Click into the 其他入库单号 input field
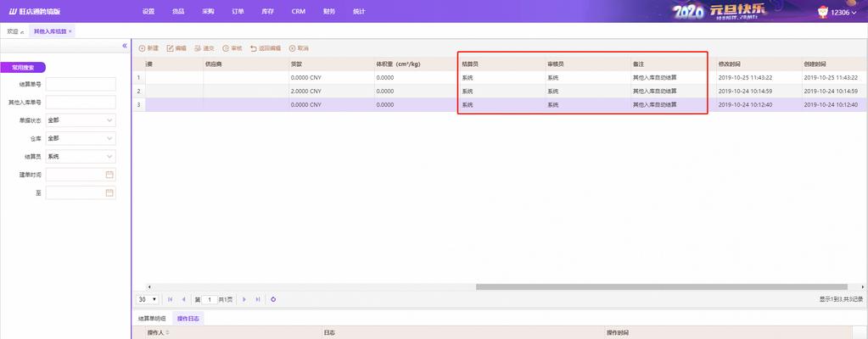868x339 pixels. point(81,103)
